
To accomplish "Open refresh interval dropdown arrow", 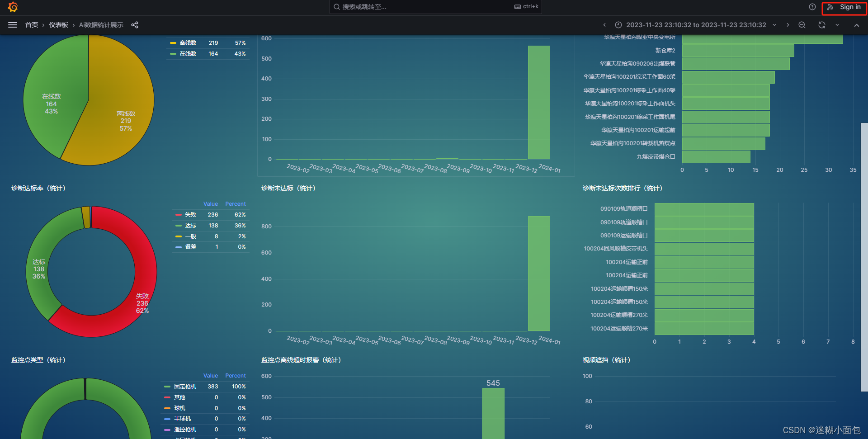I will pos(837,25).
